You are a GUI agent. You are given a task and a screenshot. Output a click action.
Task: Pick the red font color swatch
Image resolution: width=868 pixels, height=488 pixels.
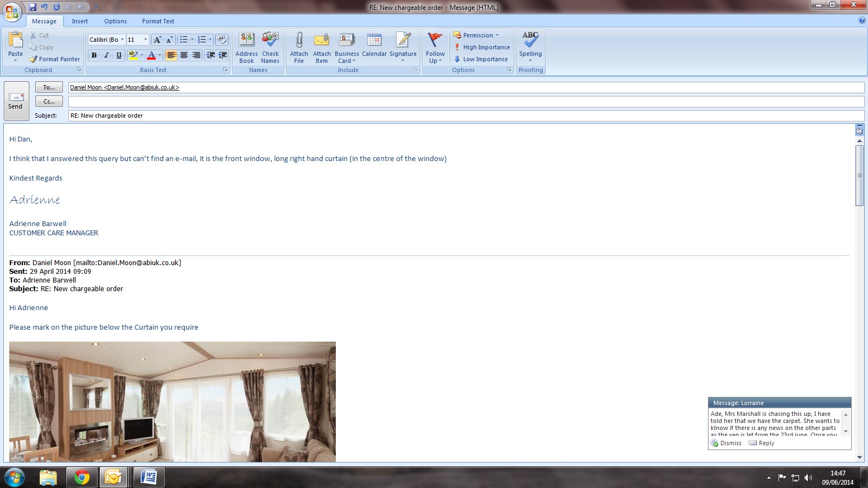tap(151, 55)
